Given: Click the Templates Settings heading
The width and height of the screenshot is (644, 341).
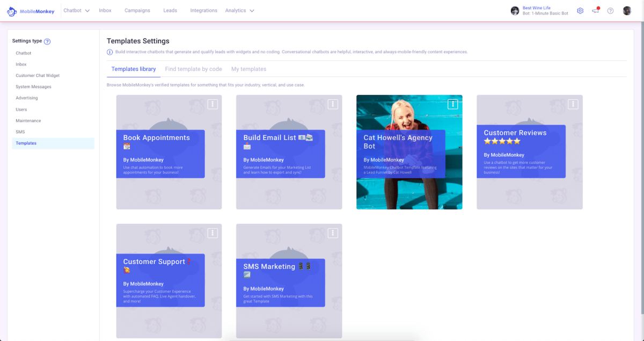Looking at the screenshot, I should (x=138, y=41).
